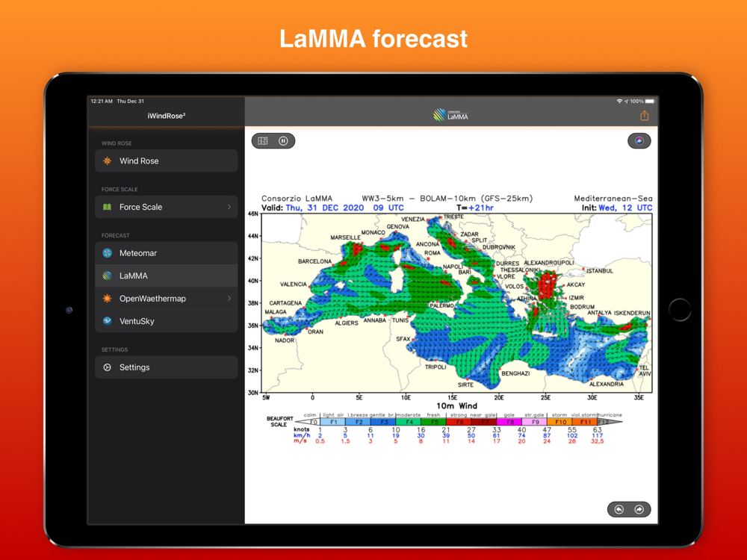The width and height of the screenshot is (747, 560).
Task: Click the 12:21 AM clock text
Action: (x=102, y=101)
